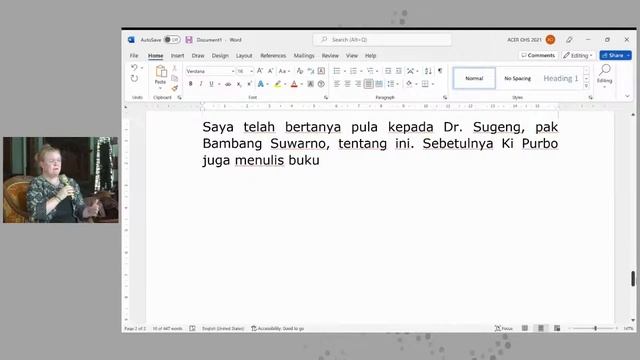
Task: Open the Verdana font name dropdown
Action: click(x=233, y=71)
